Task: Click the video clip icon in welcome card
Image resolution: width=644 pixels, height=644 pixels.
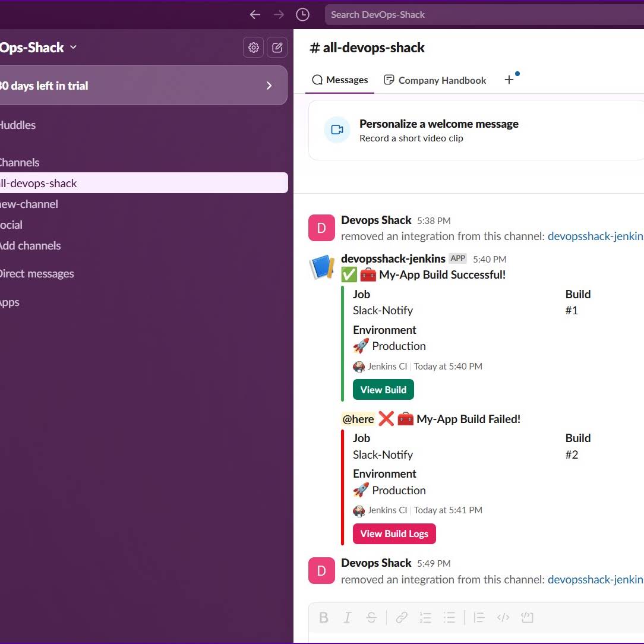Action: pos(337,130)
